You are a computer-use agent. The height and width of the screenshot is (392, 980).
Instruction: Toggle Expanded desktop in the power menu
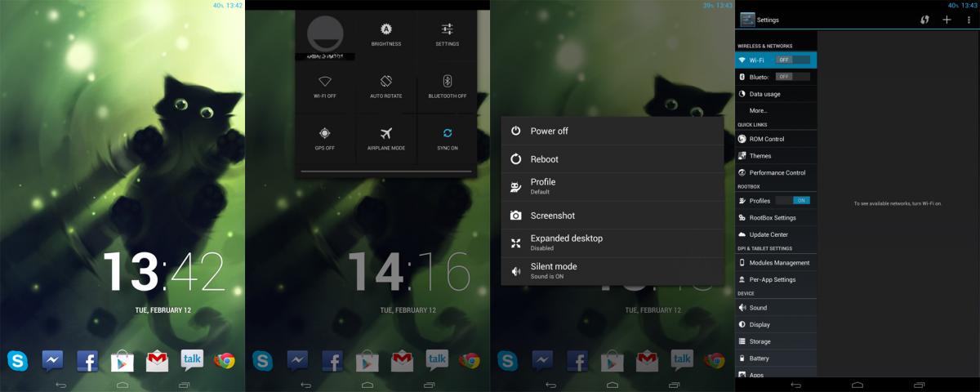612,243
